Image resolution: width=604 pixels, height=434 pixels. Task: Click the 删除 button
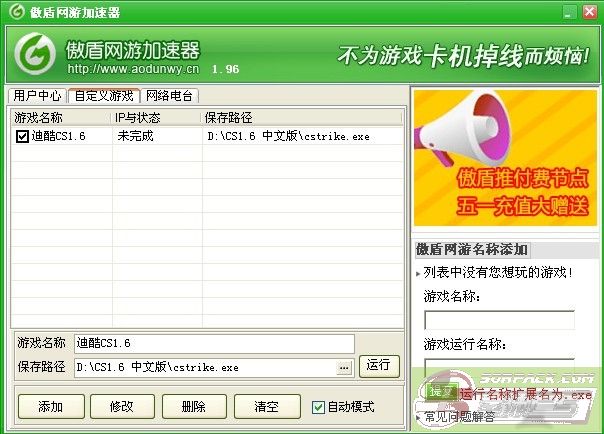(x=194, y=407)
